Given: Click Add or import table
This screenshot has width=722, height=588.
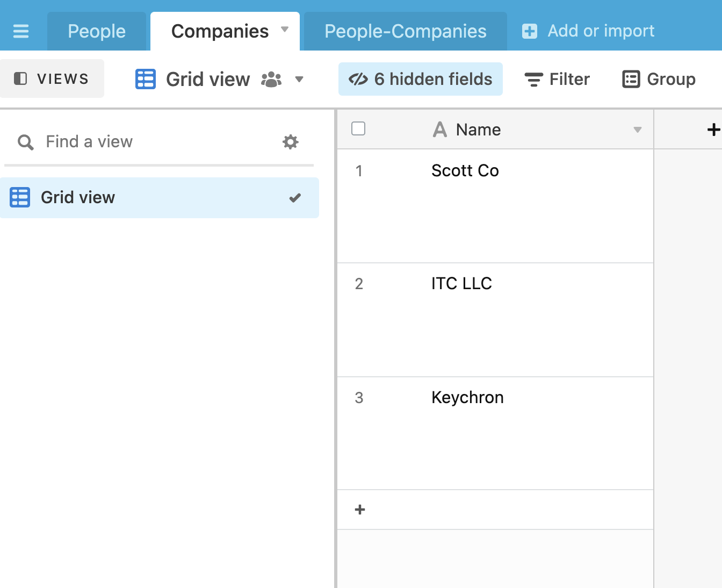Looking at the screenshot, I should [588, 31].
